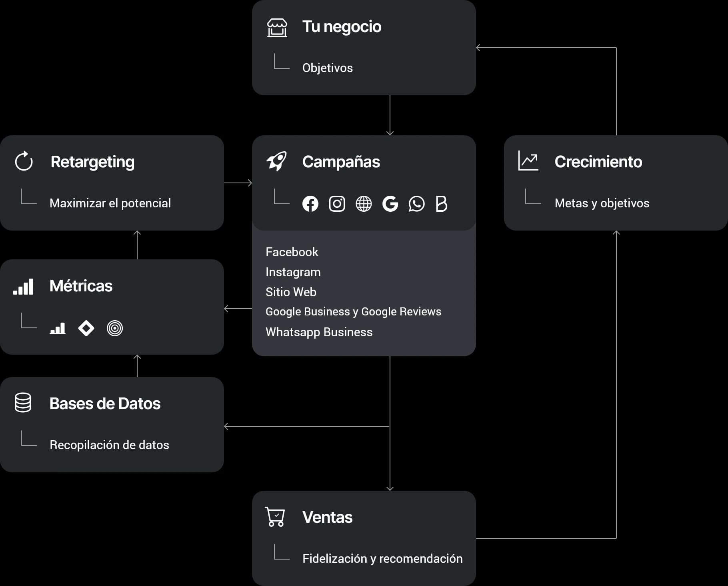Screen dimensions: 728x586
Task: Open Google Business y Google Reviews entry
Action: point(353,311)
